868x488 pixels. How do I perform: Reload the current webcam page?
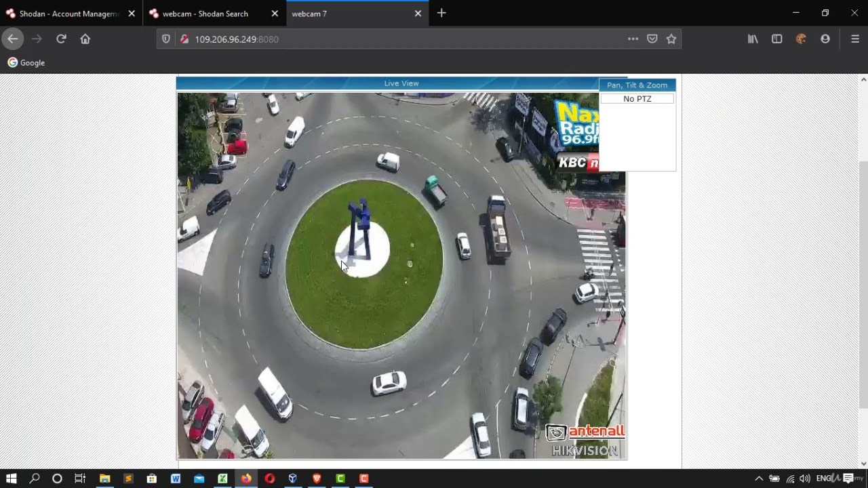tap(61, 39)
